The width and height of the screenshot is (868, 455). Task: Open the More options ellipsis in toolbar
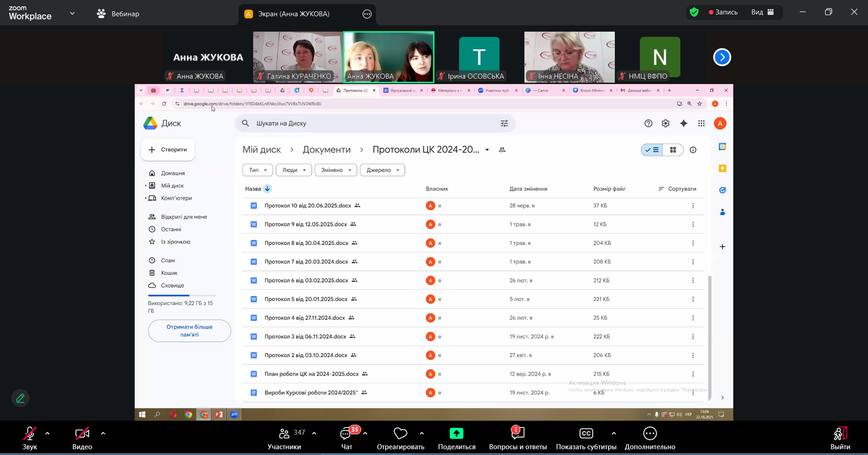pyautogui.click(x=649, y=434)
